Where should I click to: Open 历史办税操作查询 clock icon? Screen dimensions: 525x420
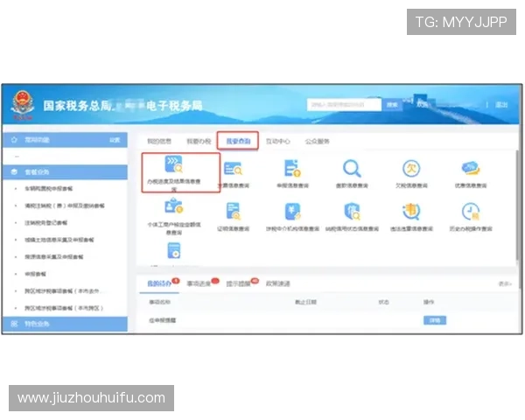pos(471,212)
